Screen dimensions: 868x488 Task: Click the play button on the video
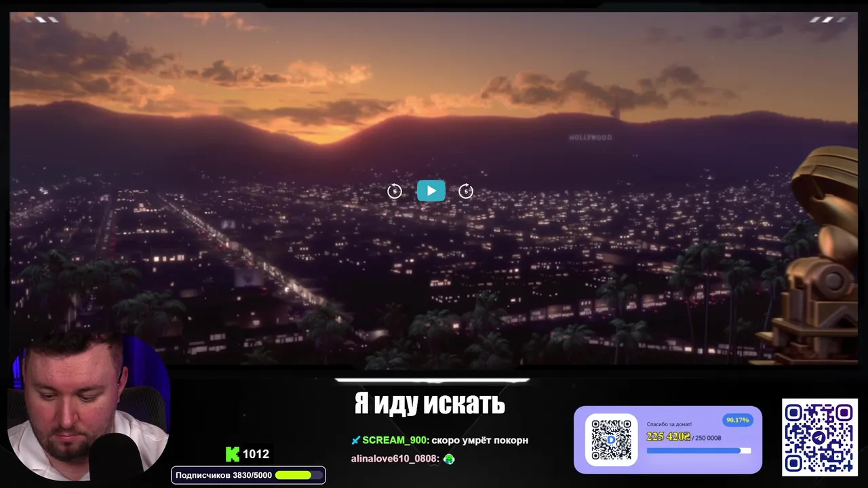[431, 191]
